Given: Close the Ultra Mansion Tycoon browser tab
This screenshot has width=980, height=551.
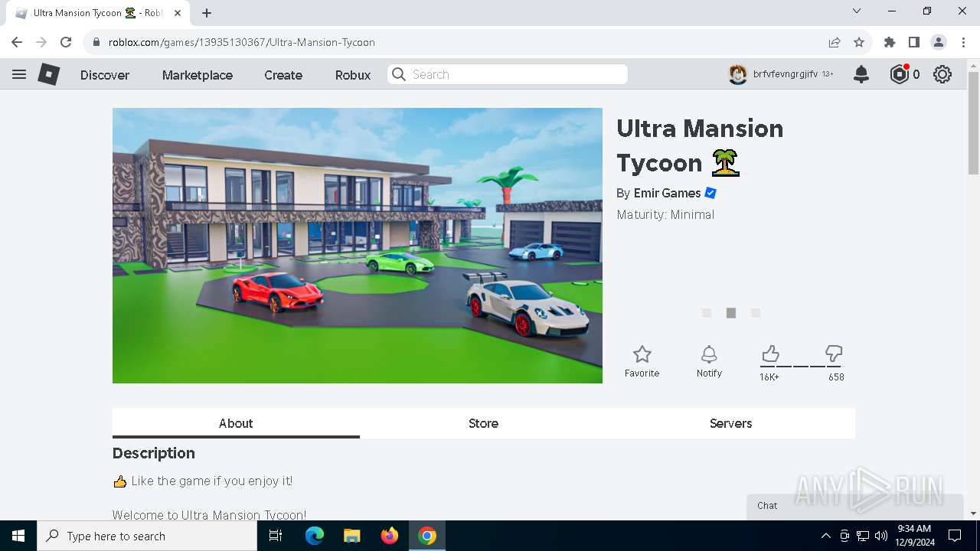Looking at the screenshot, I should [178, 13].
